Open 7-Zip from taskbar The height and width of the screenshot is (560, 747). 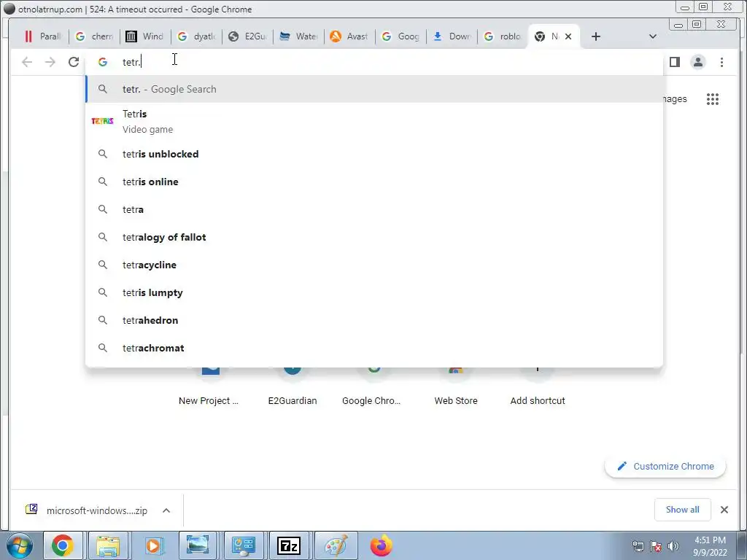pos(289,545)
